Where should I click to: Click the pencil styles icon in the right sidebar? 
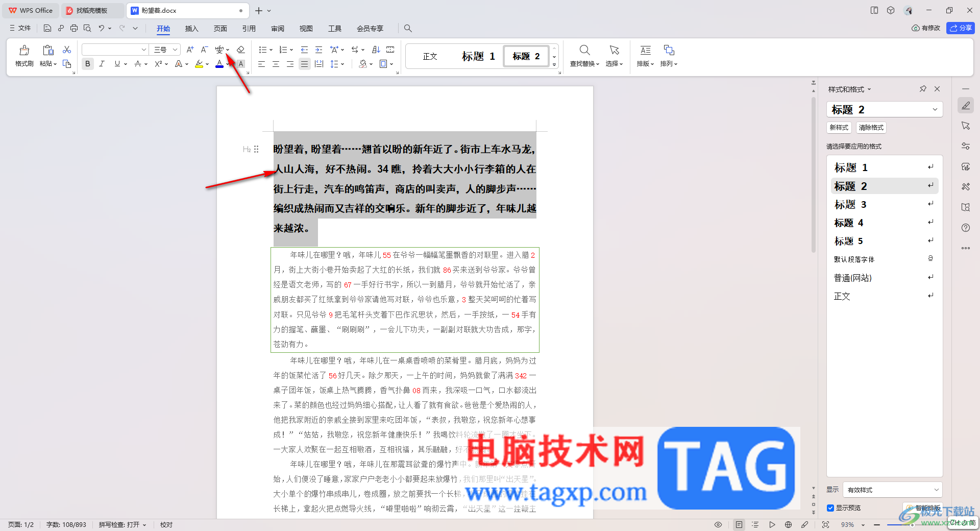[x=966, y=105]
